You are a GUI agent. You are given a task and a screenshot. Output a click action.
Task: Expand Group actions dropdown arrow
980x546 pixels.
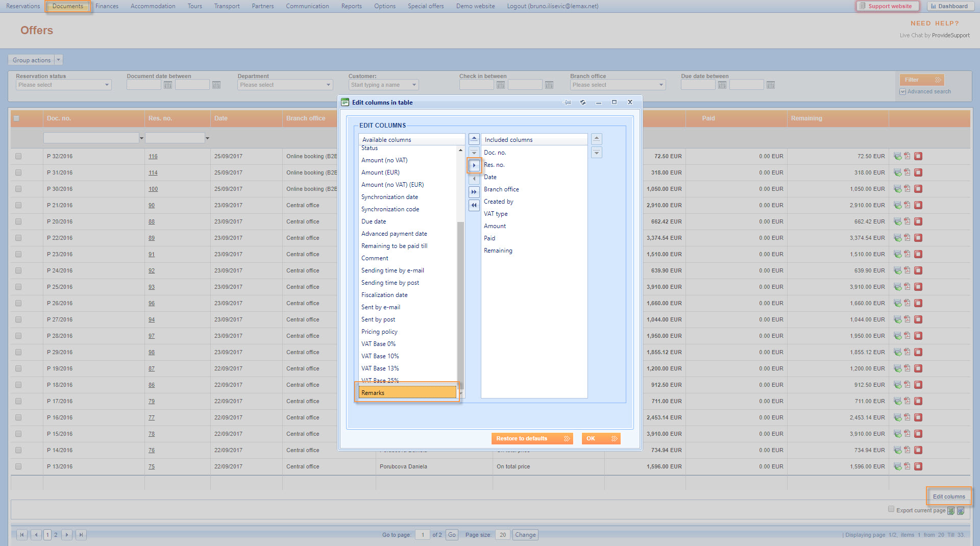59,60
